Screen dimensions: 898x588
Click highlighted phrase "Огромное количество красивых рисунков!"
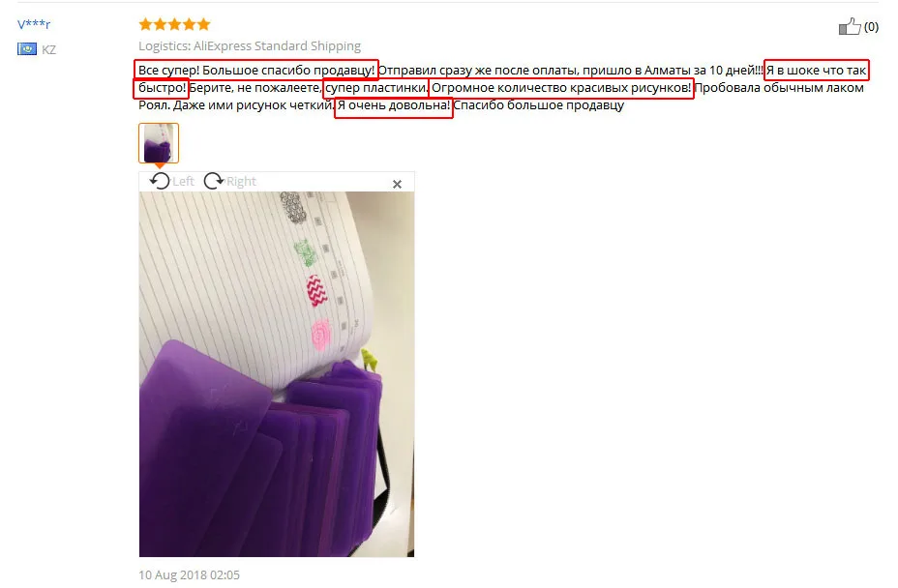tap(561, 88)
